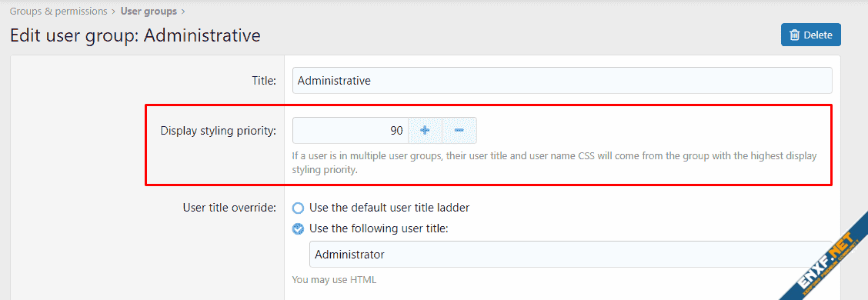The image size is (868, 300).
Task: Click the Display styling priority label
Action: 218,132
